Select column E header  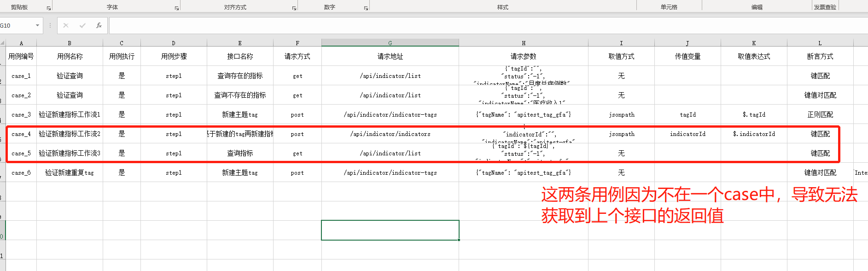[x=240, y=43]
